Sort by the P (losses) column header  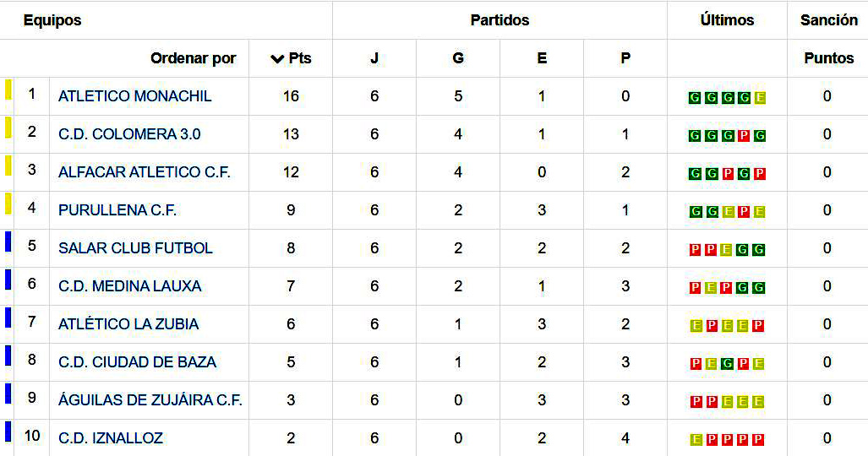[x=625, y=58]
